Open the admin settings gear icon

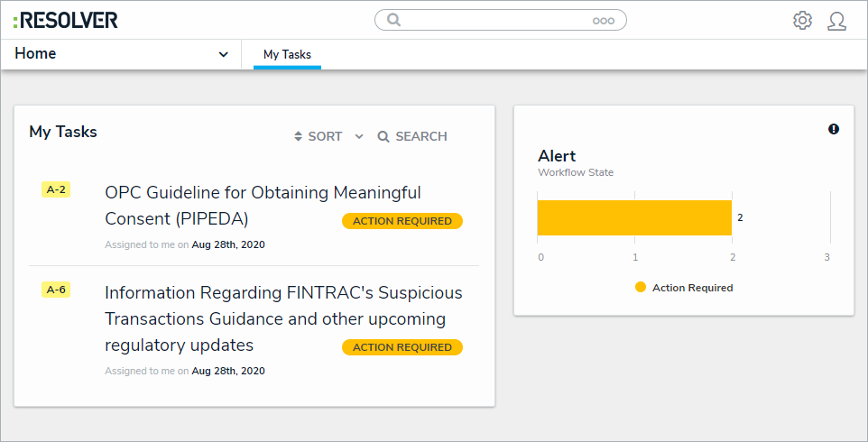802,20
